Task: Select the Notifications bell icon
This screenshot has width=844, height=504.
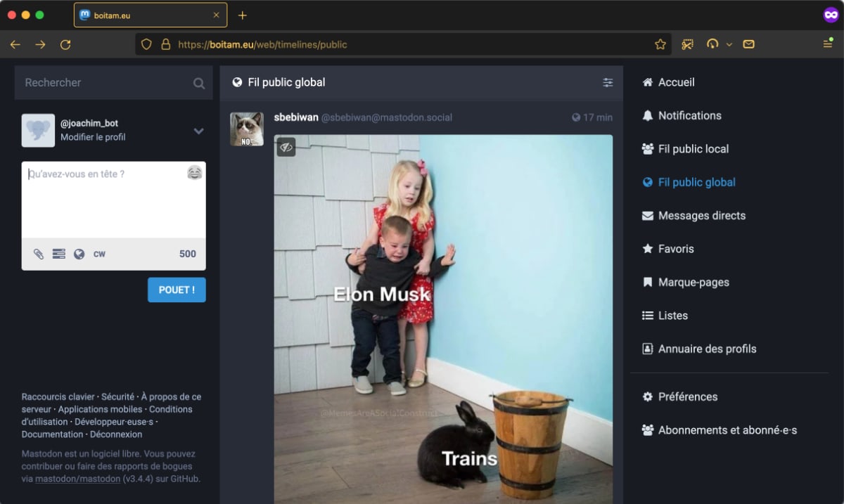Action: click(x=647, y=115)
